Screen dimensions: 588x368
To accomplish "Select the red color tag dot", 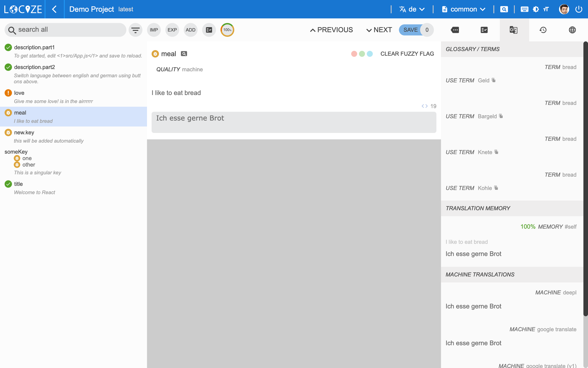I will point(354,54).
